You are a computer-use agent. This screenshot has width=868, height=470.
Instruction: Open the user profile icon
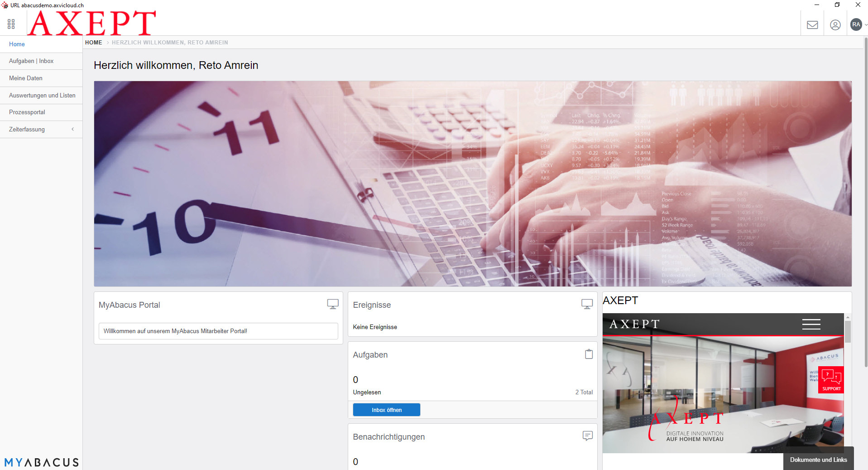click(835, 25)
